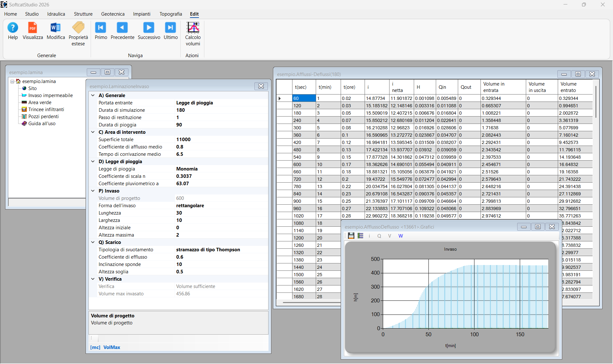Select cell 60 in t(sec) column
The image size is (613, 364).
click(x=304, y=98)
